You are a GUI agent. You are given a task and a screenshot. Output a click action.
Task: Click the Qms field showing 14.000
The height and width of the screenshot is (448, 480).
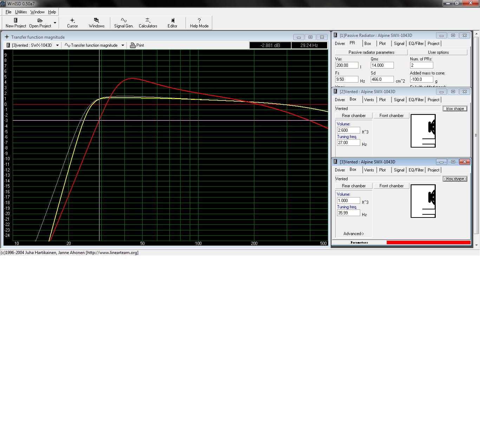[x=382, y=65]
